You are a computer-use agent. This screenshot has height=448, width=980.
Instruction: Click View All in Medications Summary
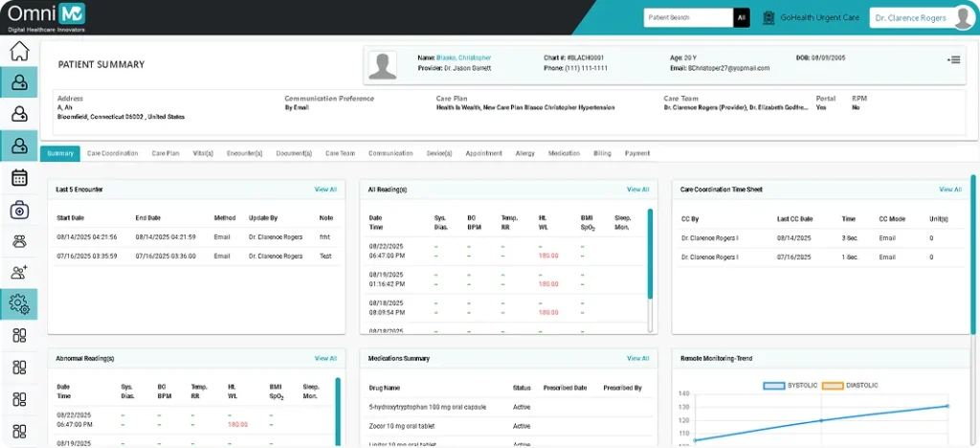point(638,359)
